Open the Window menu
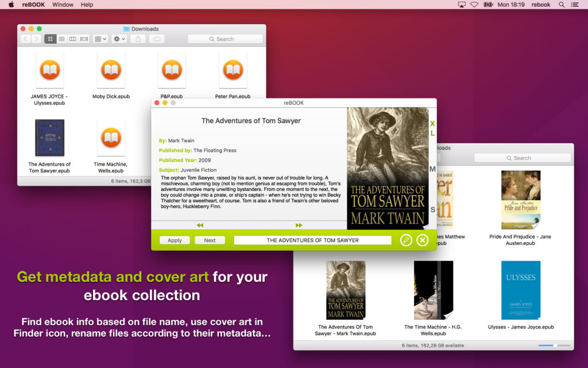The height and width of the screenshot is (368, 588). [63, 5]
